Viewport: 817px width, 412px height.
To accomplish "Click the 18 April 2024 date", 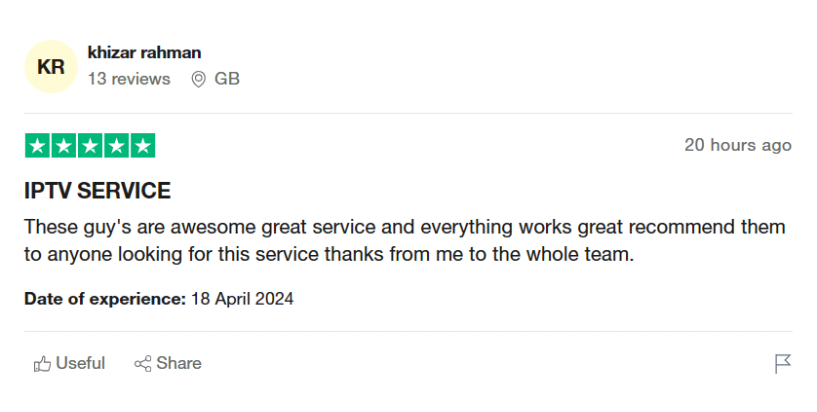I will (x=242, y=298).
